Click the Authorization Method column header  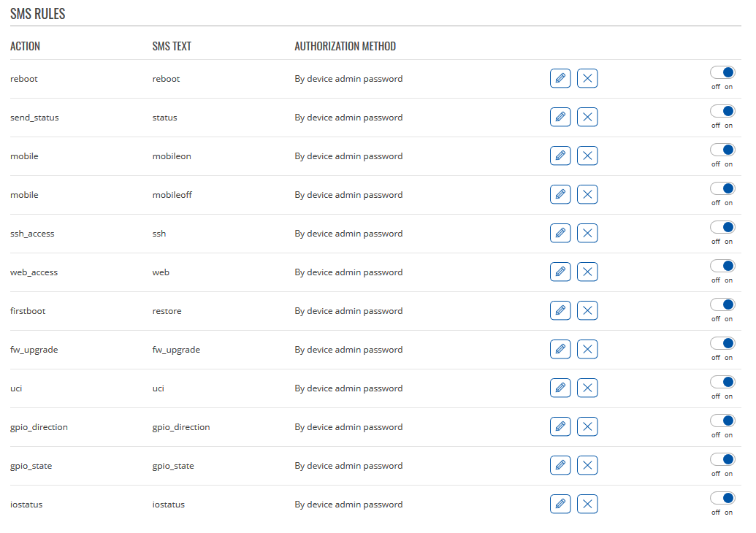(x=345, y=46)
